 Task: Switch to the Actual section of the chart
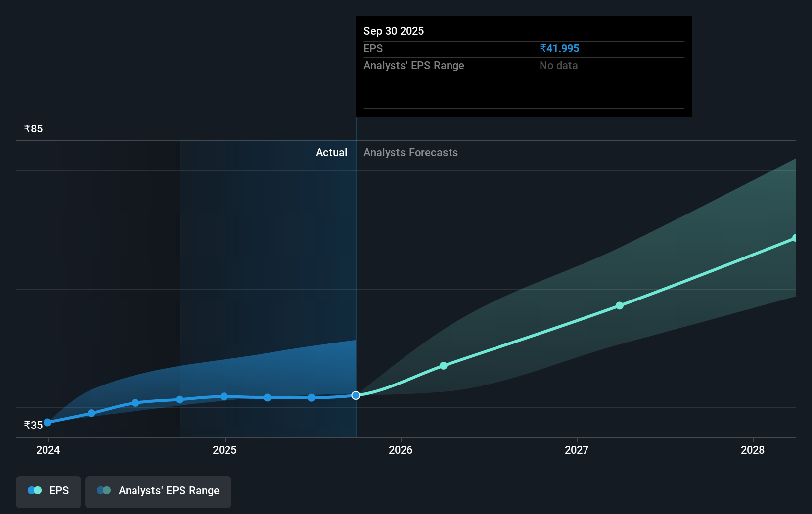(331, 152)
